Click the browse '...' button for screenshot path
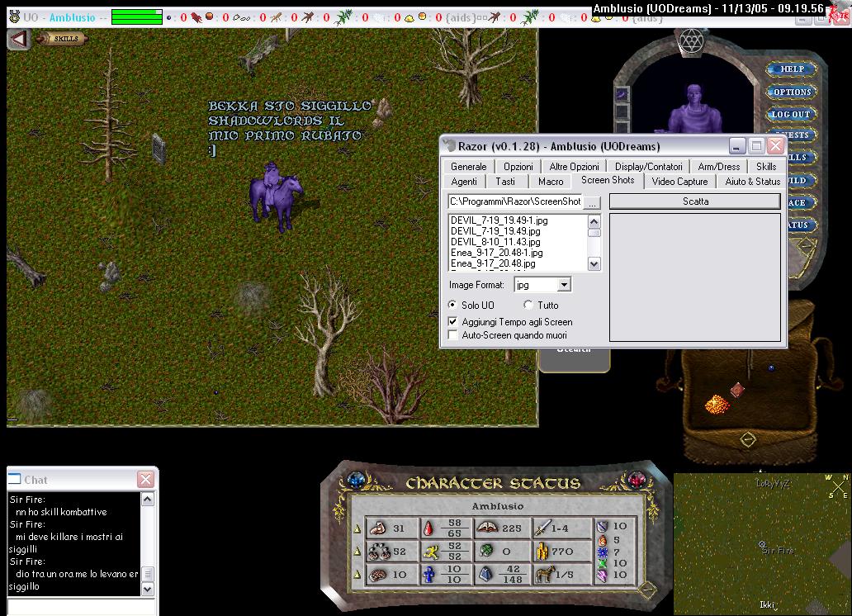Screen dimensions: 852x616 point(592,202)
